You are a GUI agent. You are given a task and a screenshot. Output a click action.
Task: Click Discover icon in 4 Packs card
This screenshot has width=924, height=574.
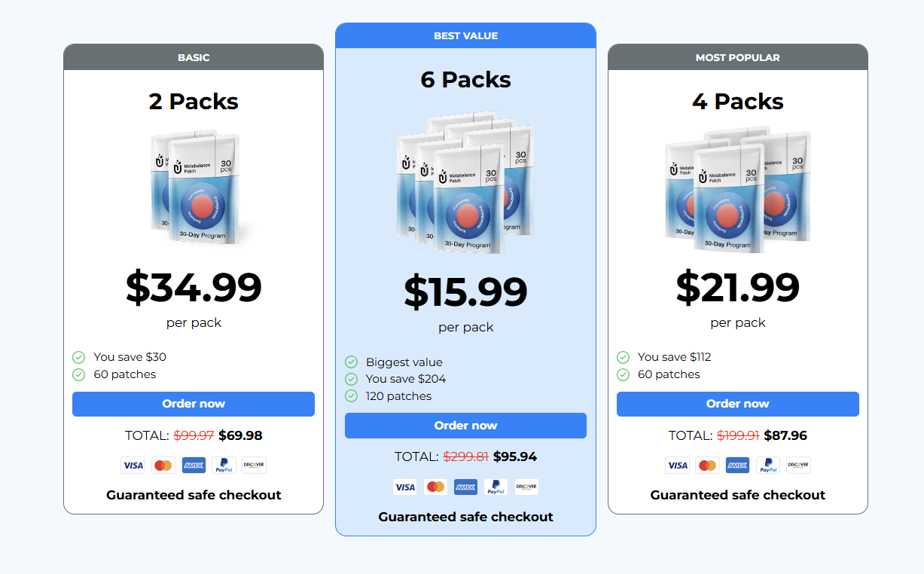click(798, 466)
